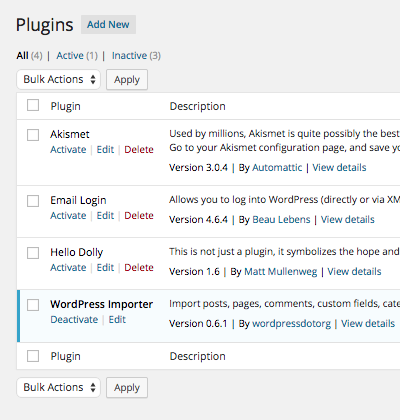Click the Hello Dolly plugin name
Screen dimensions: 400x420
pyautogui.click(x=77, y=252)
